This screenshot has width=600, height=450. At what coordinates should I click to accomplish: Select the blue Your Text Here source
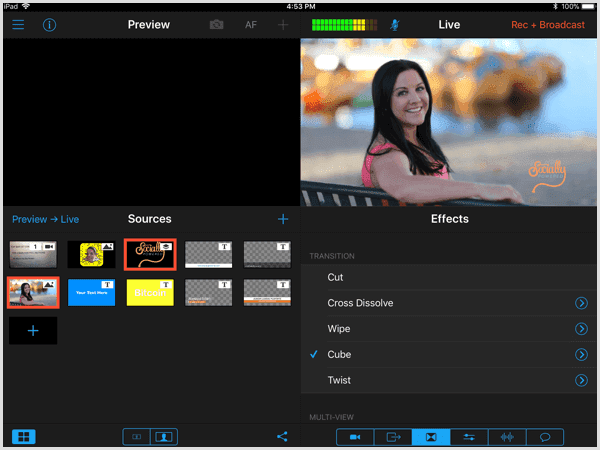click(x=91, y=292)
